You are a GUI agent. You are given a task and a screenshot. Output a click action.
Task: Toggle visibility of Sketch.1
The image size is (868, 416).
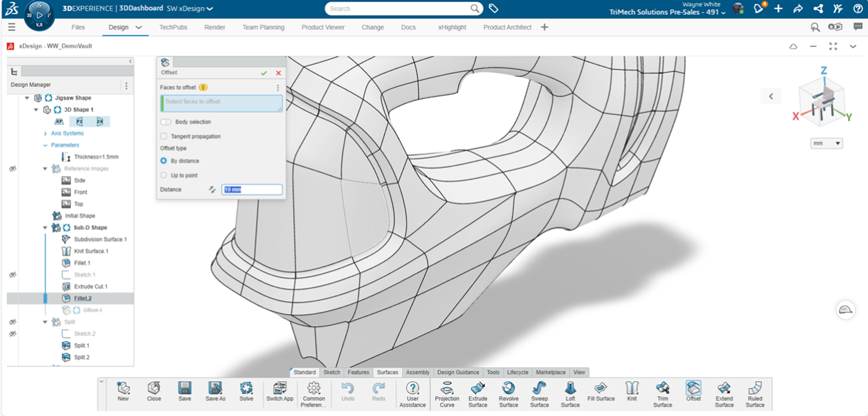click(x=13, y=275)
